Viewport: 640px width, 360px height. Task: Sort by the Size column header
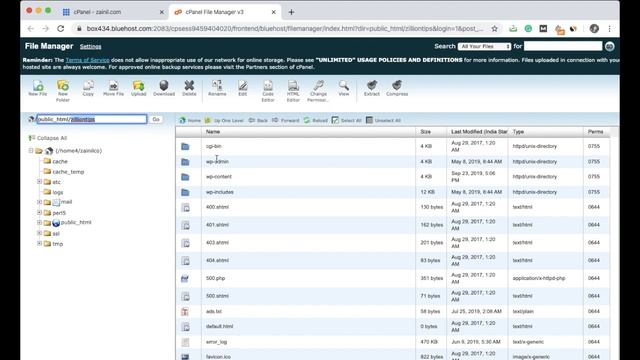(x=426, y=132)
